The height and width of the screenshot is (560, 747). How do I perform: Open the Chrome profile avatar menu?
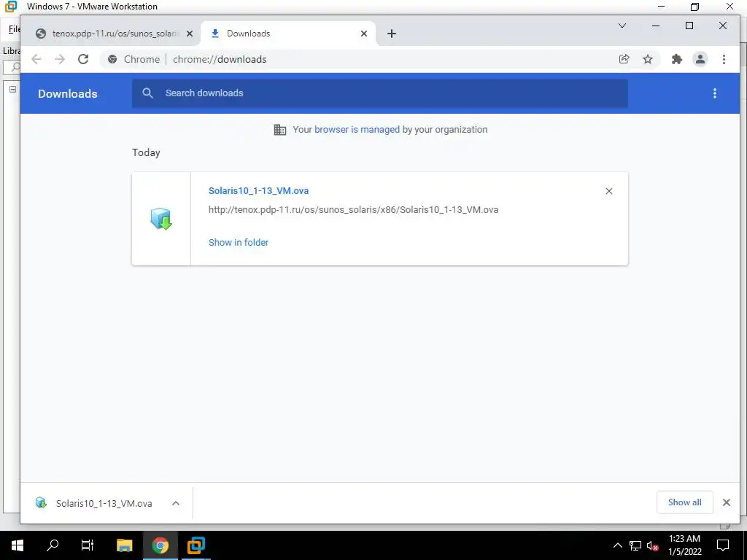700,59
